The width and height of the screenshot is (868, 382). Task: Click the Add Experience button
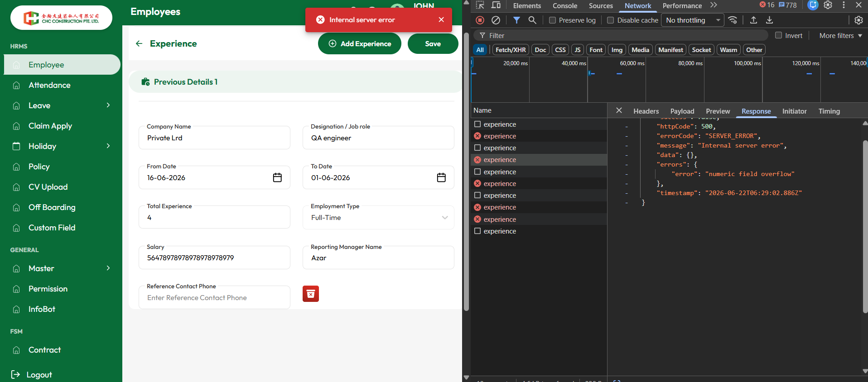360,43
